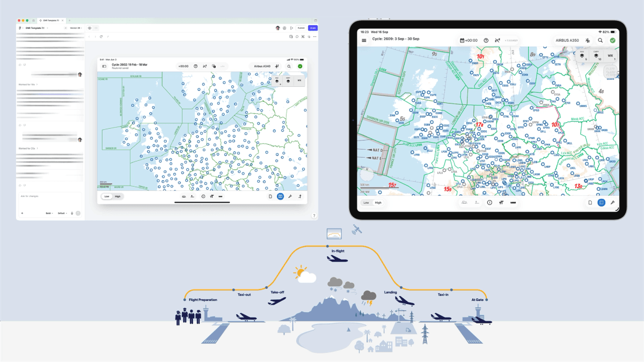Open the CMPY layers panel on iPad

(596, 55)
